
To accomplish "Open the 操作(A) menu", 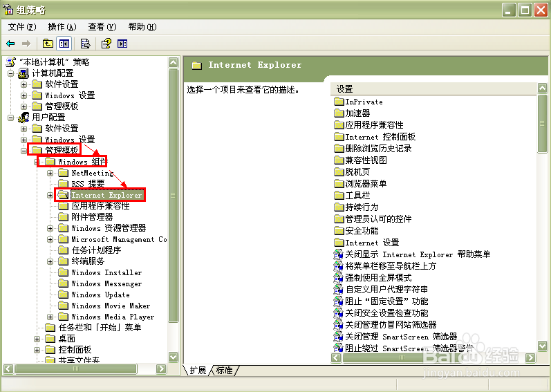I will 62,27.
